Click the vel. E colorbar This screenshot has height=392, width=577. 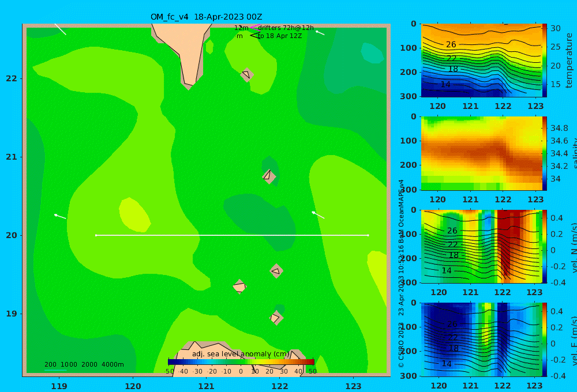click(544, 340)
